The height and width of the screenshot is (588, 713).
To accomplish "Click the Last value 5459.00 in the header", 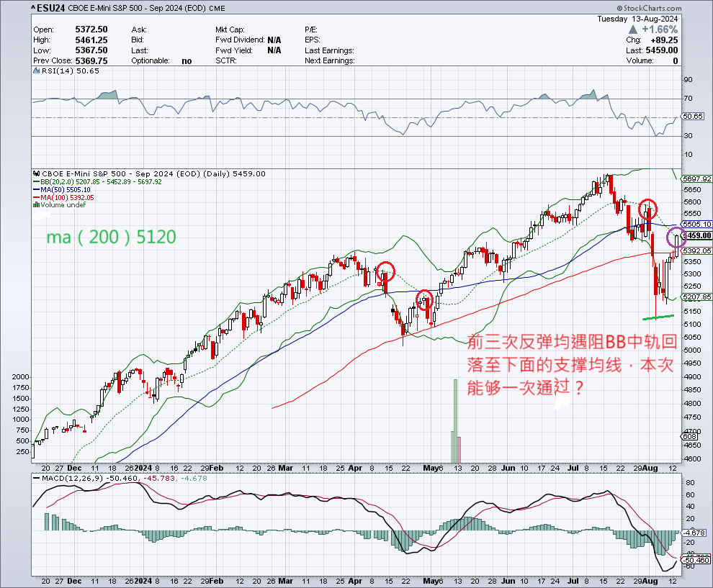I will (662, 50).
